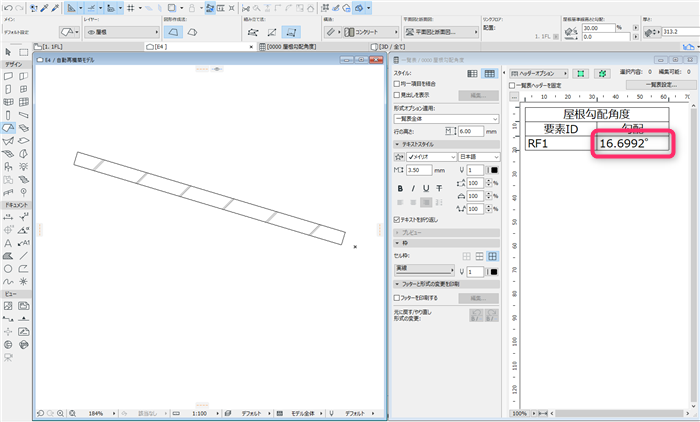The height and width of the screenshot is (422, 700).
Task: Click the text pen color swatch
Action: (x=493, y=170)
